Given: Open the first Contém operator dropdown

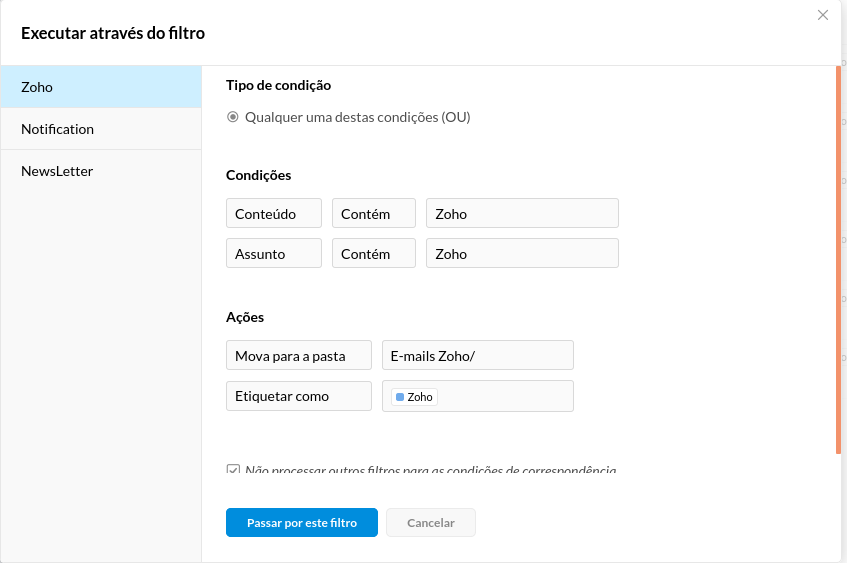Looking at the screenshot, I should coord(374,213).
